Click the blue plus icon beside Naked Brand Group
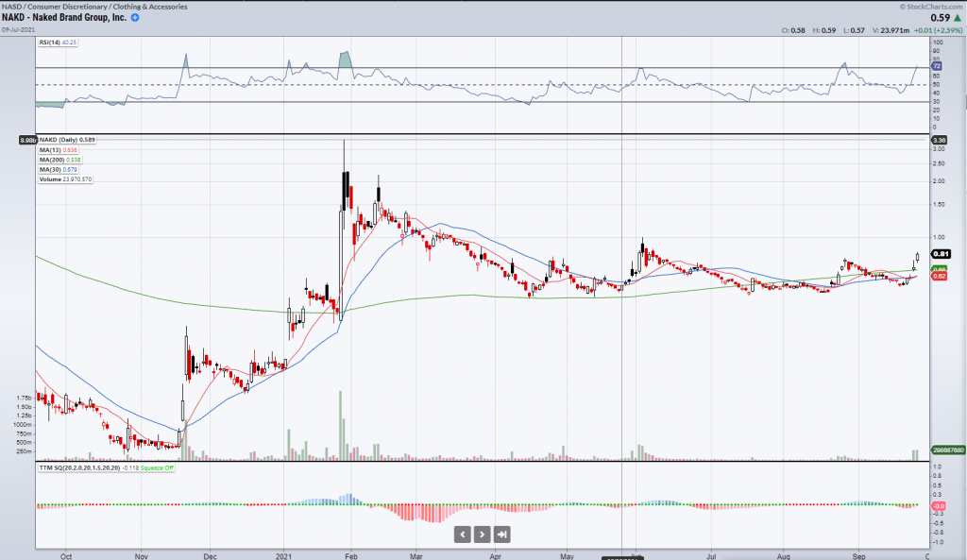Screen dimensions: 967x560 [x=135, y=18]
